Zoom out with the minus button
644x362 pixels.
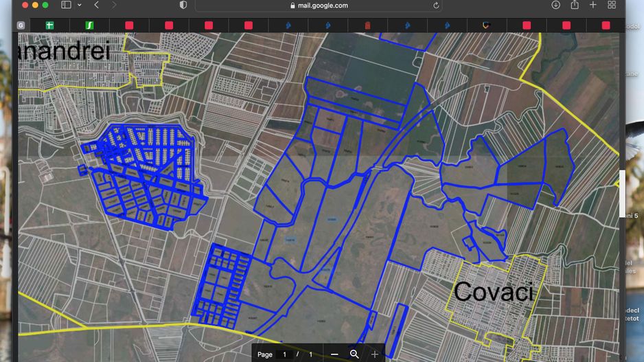334,354
